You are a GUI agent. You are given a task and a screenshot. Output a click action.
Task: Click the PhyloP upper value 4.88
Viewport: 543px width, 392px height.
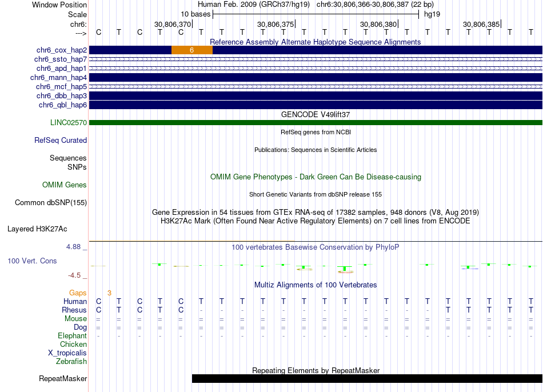pyautogui.click(x=73, y=246)
